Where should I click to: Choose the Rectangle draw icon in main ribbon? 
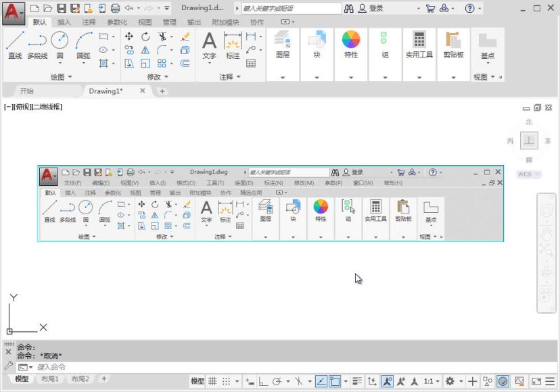tap(103, 36)
